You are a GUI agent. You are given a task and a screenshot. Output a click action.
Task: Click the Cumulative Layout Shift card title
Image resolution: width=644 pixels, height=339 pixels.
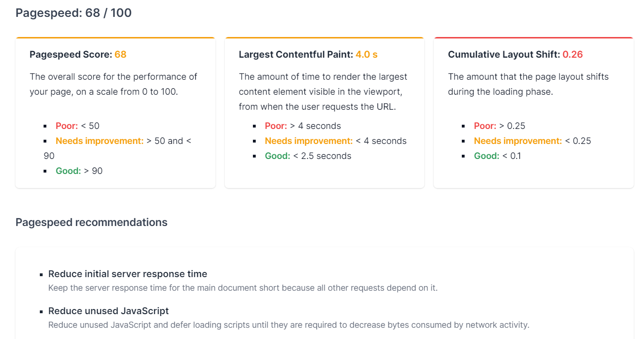click(504, 54)
